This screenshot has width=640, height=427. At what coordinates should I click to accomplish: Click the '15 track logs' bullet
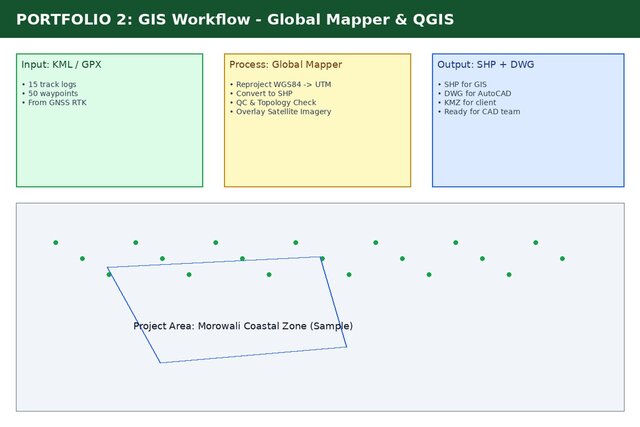[49, 85]
